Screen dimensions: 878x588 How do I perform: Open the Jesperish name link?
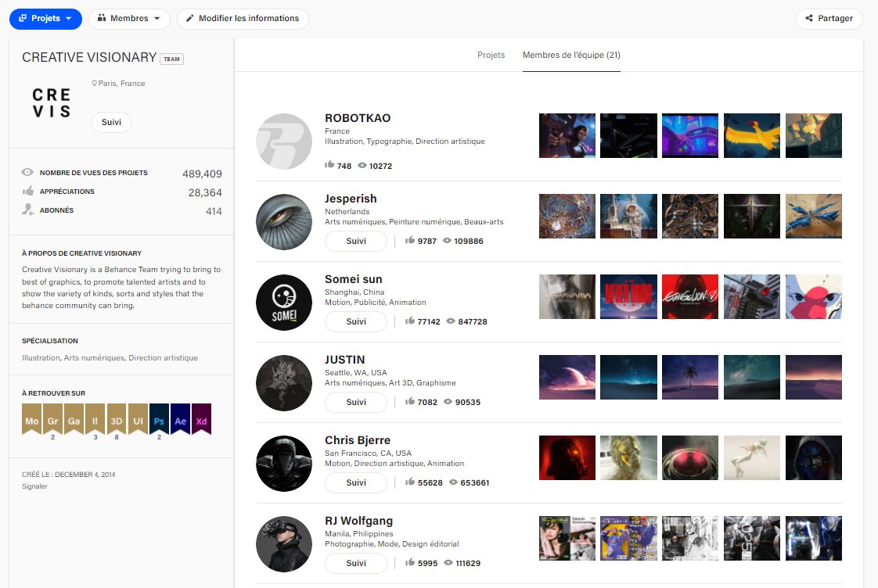pyautogui.click(x=351, y=199)
